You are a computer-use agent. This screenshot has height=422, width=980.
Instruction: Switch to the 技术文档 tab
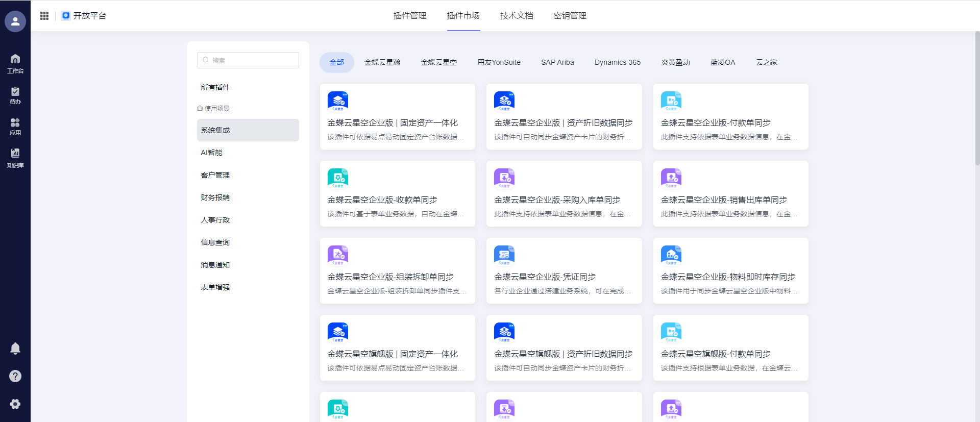pos(517,16)
